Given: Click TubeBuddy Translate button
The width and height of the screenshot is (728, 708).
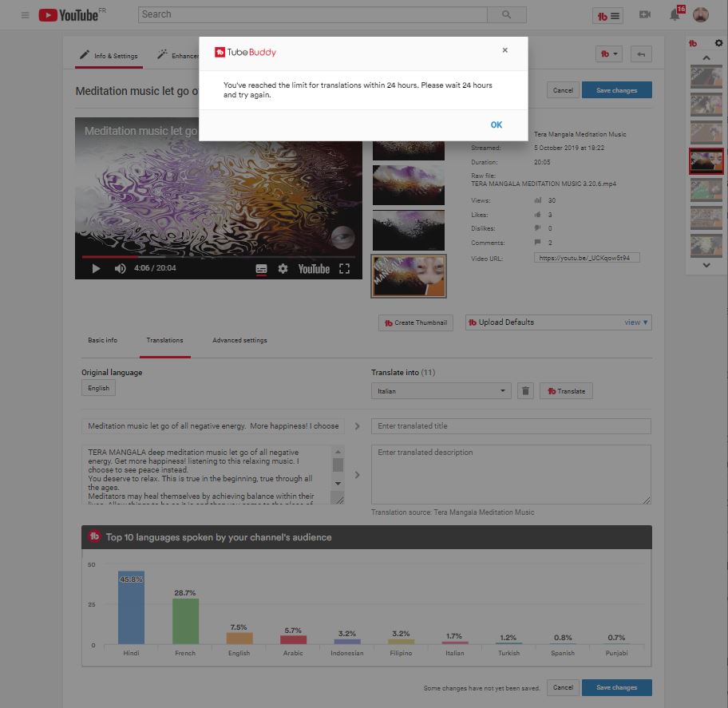Looking at the screenshot, I should (x=566, y=391).
